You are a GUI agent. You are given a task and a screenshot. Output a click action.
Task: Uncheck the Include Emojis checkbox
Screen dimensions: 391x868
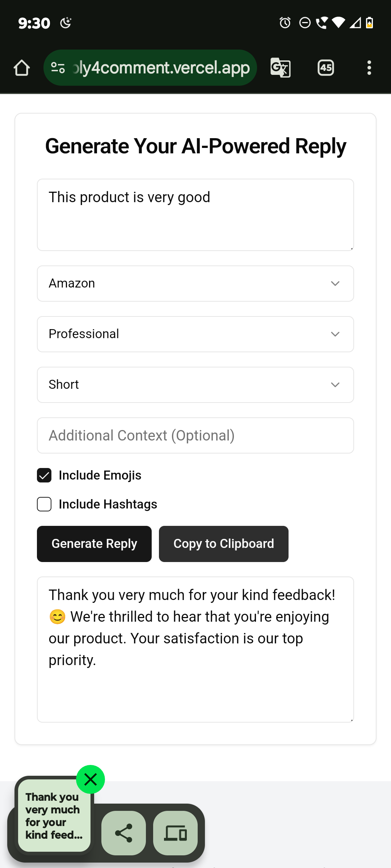point(44,475)
